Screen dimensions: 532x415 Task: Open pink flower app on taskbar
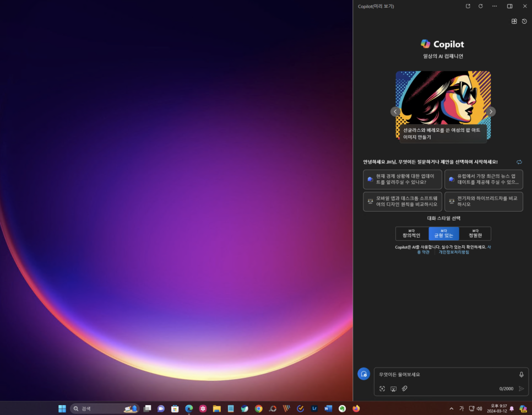[x=203, y=408]
